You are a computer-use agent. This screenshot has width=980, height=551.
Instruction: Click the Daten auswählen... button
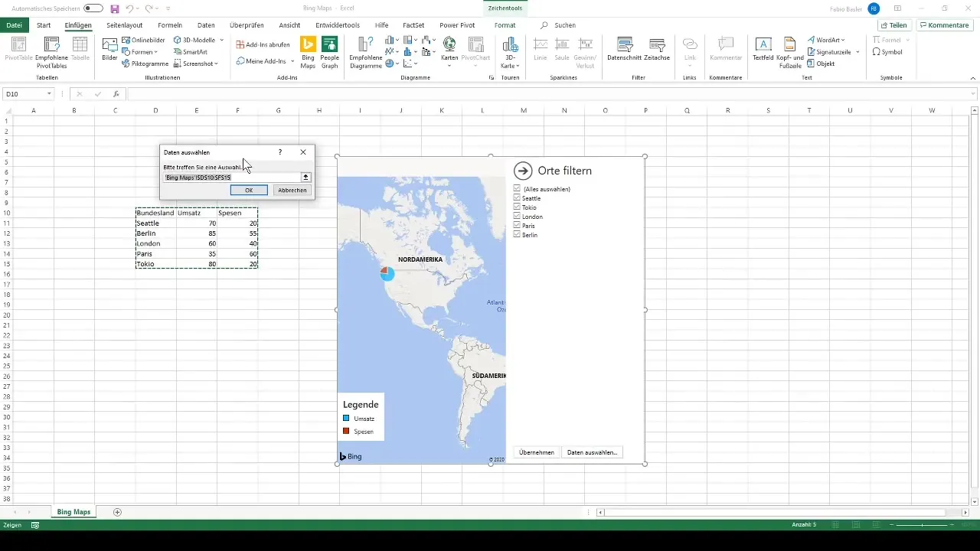[592, 452]
